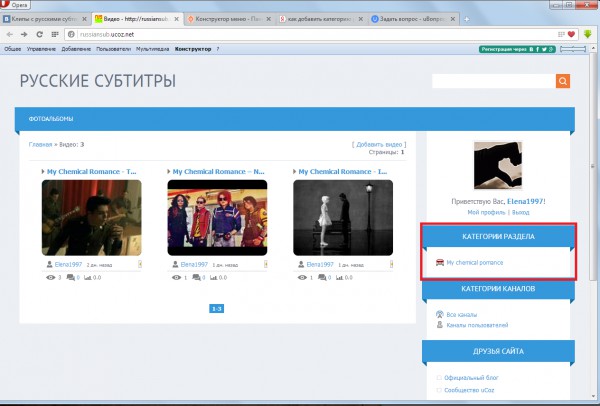Image resolution: width=600 pixels, height=406 pixels.
Task: Click the Facebook icon in registration bar
Action: [x=538, y=49]
